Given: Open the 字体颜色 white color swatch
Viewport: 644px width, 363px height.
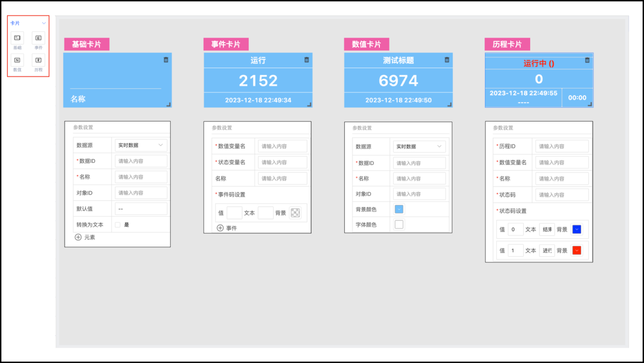Looking at the screenshot, I should 399,224.
